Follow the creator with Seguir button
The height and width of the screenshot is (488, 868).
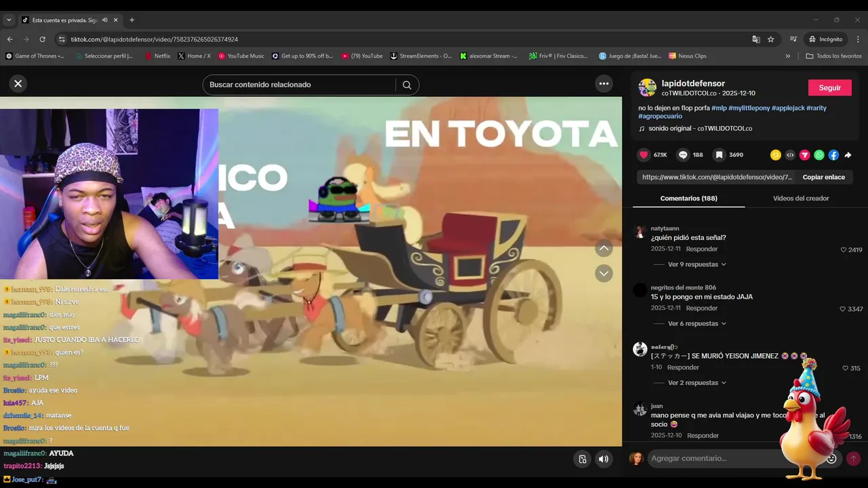coord(829,87)
